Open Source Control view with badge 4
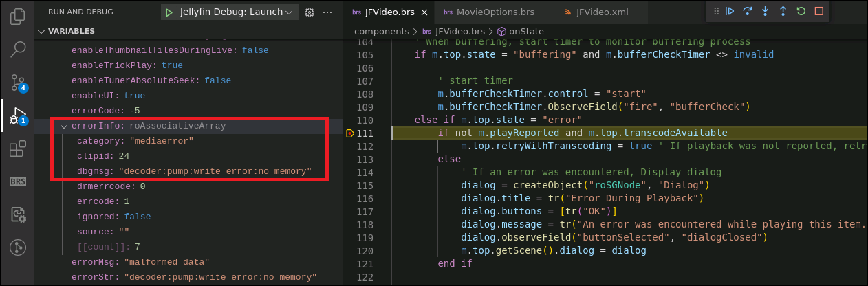 18,82
